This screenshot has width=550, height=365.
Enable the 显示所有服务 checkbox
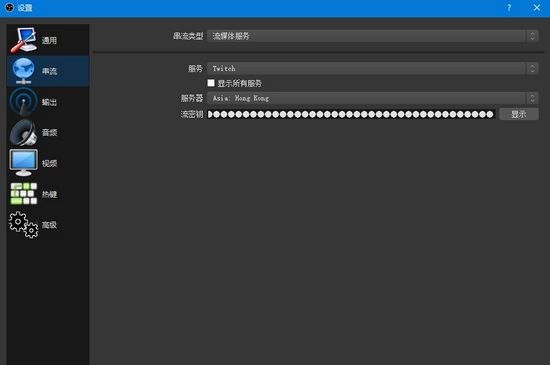[211, 83]
